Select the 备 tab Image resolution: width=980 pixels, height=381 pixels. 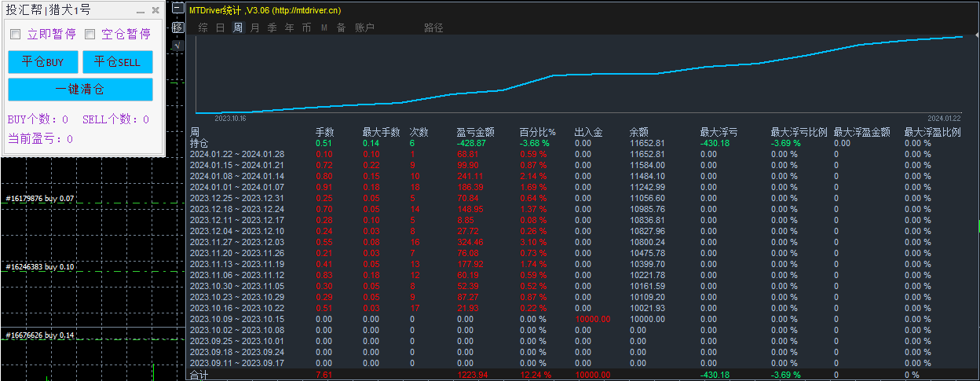click(x=341, y=27)
